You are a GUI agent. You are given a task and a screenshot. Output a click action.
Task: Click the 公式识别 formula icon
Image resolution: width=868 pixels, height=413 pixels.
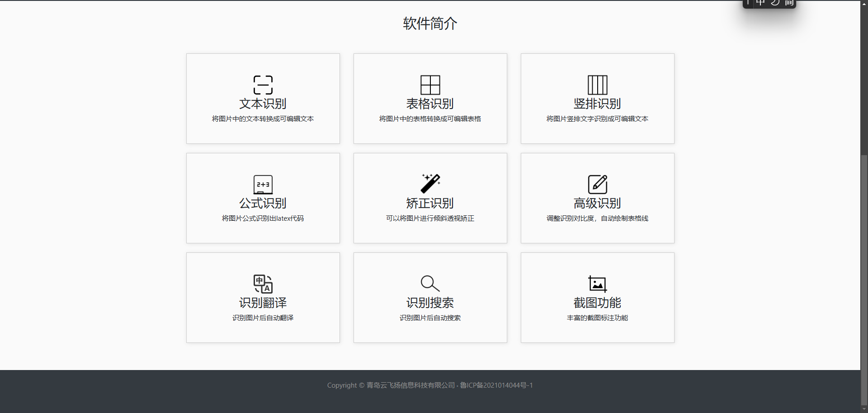(263, 184)
